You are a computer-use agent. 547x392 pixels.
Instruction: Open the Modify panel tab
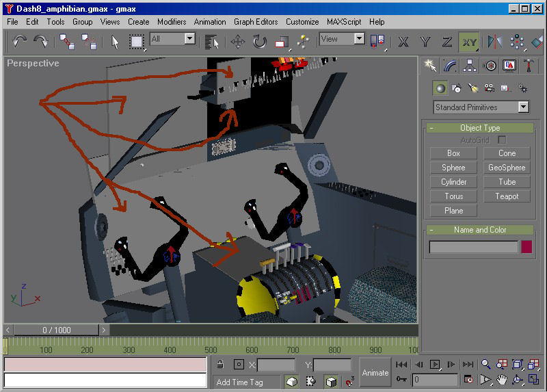(449, 65)
